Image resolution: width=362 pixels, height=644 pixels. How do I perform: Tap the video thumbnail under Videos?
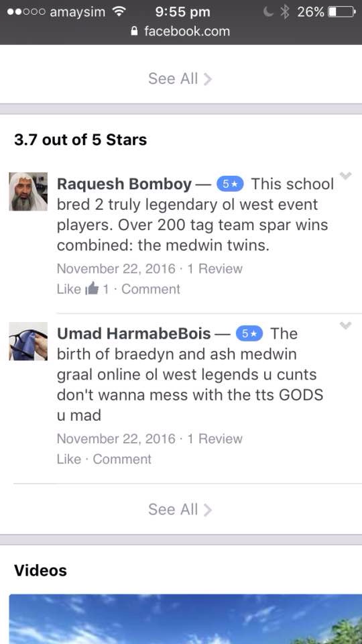tap(186, 619)
